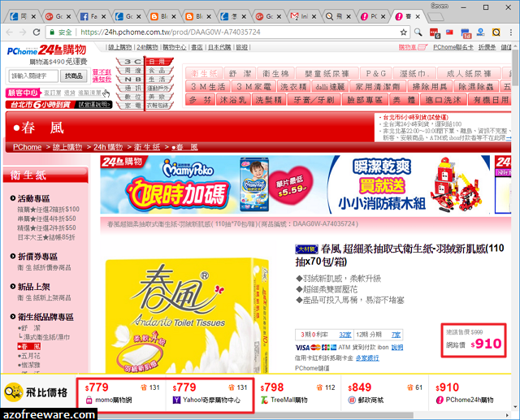Click the 進口洗沐 subcategory button
Image resolution: width=520 pixels, height=420 pixels.
(444, 100)
